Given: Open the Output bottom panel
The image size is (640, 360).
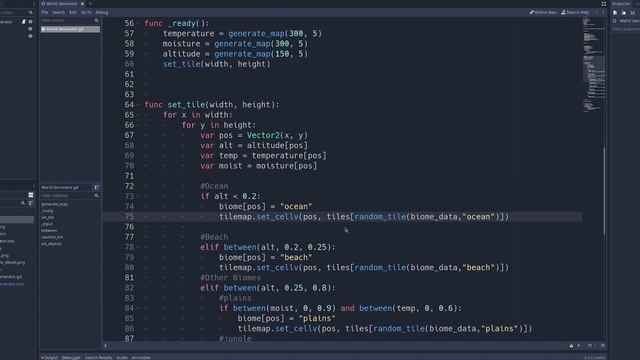Looking at the screenshot, I should pos(50,358).
